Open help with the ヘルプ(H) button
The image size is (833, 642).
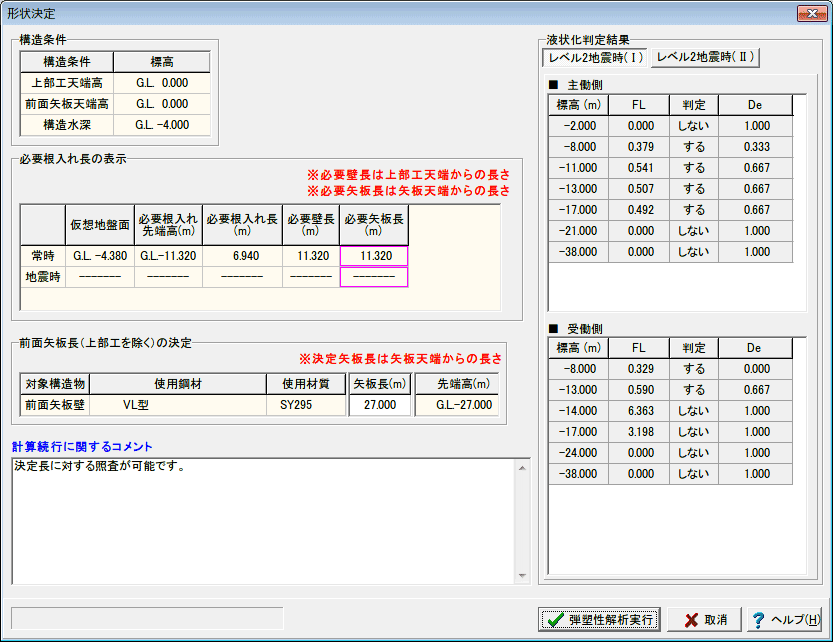click(x=785, y=620)
